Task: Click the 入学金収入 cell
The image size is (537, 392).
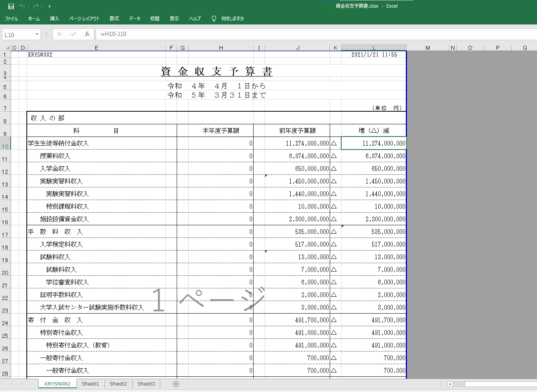Action: (55, 169)
